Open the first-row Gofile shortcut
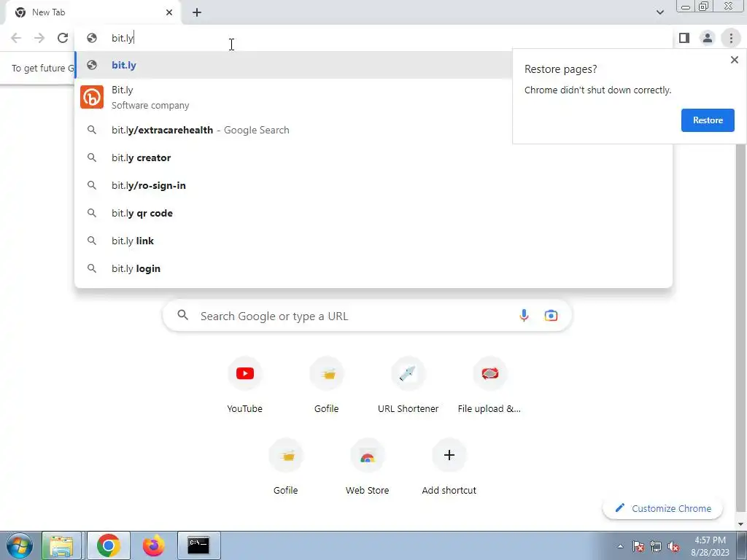Image resolution: width=747 pixels, height=560 pixels. 327,385
